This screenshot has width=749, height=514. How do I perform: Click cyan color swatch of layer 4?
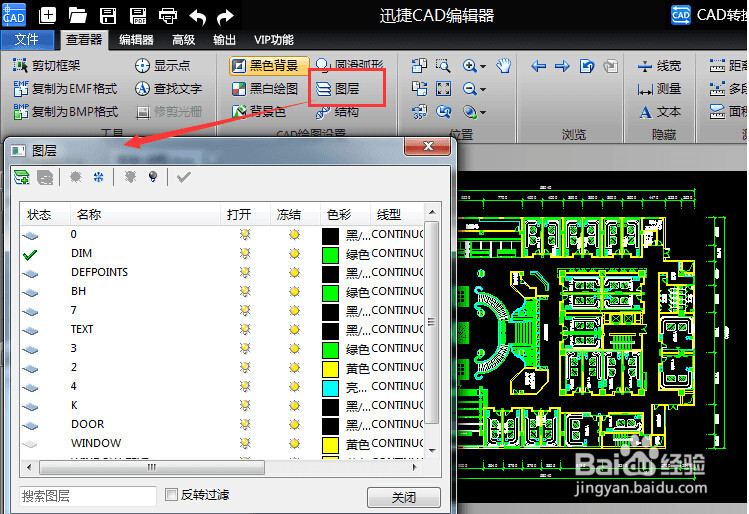(x=331, y=388)
